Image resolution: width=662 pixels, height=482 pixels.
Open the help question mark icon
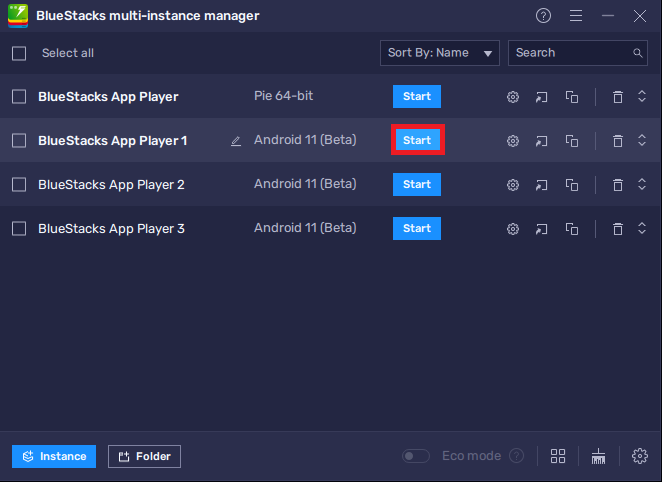tap(543, 16)
